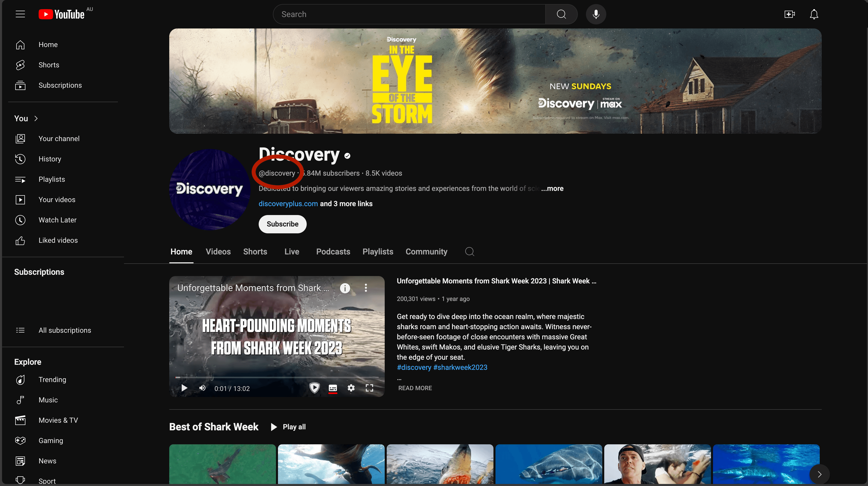This screenshot has width=868, height=486.
Task: Enter fullscreen on the featured video
Action: pyautogui.click(x=369, y=388)
